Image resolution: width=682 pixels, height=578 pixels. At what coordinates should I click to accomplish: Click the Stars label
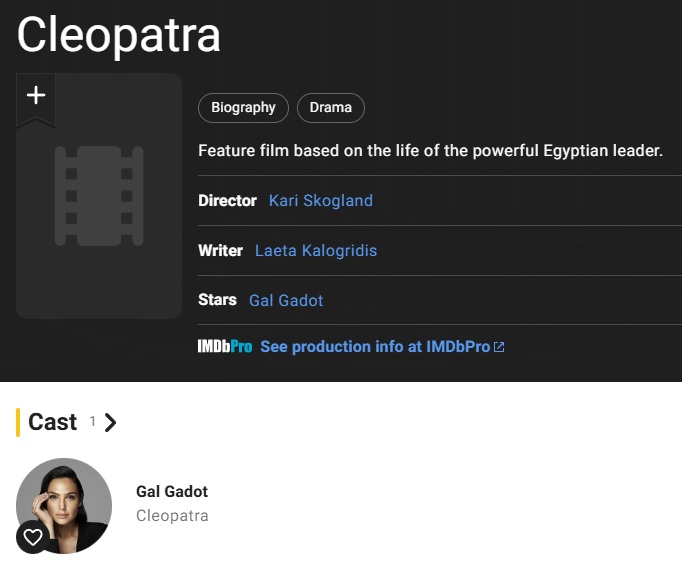pos(217,300)
